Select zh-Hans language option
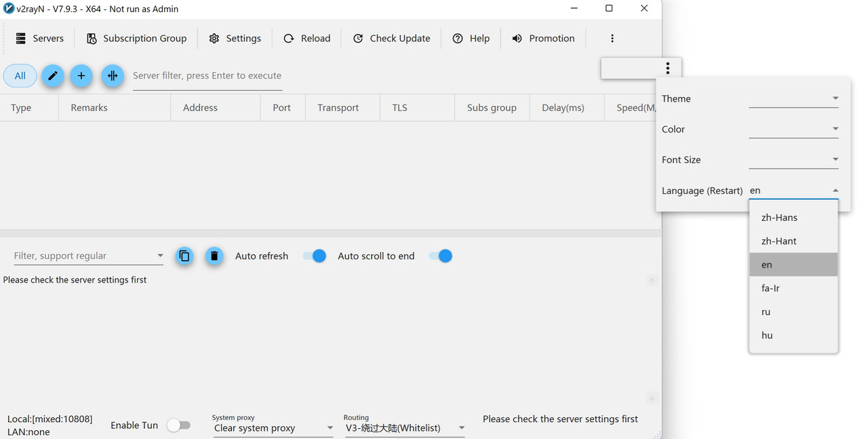The width and height of the screenshot is (868, 439). click(793, 217)
